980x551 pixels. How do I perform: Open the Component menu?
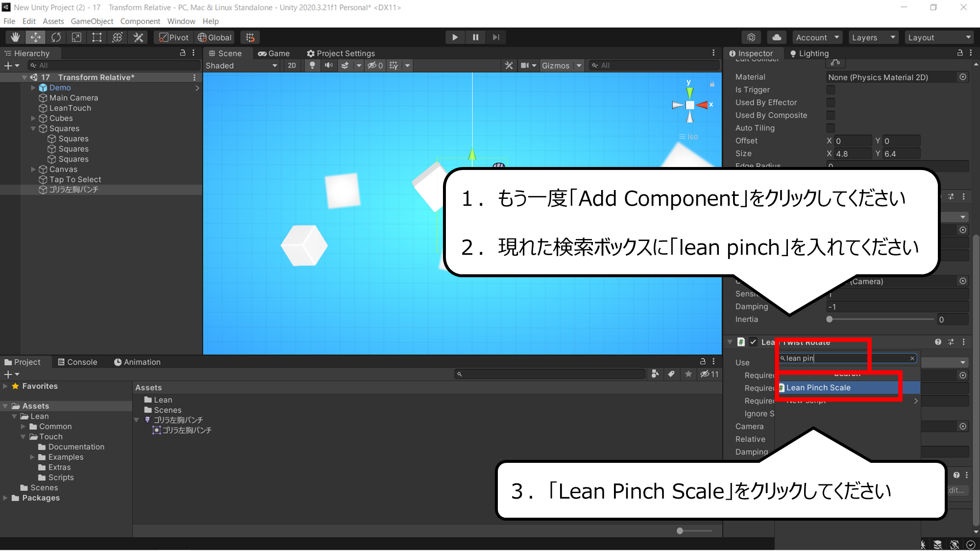pos(140,21)
